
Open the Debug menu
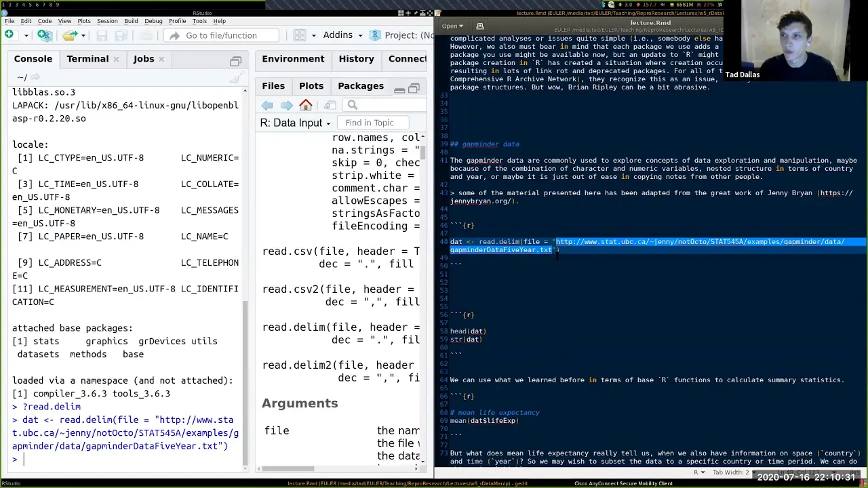(153, 21)
